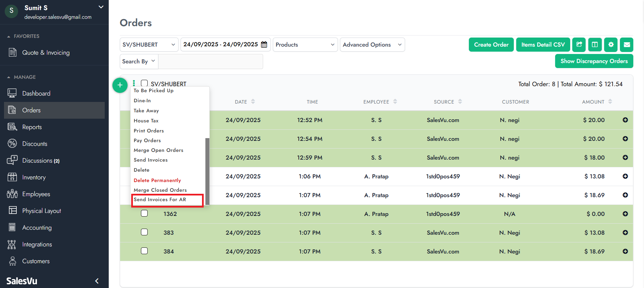Click the actions menu scrollbar

click(x=207, y=171)
